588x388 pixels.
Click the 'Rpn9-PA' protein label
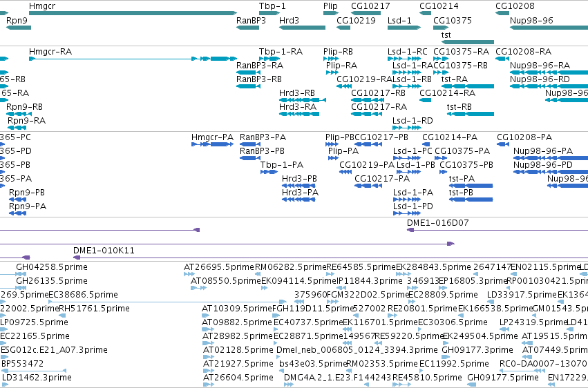(28, 206)
